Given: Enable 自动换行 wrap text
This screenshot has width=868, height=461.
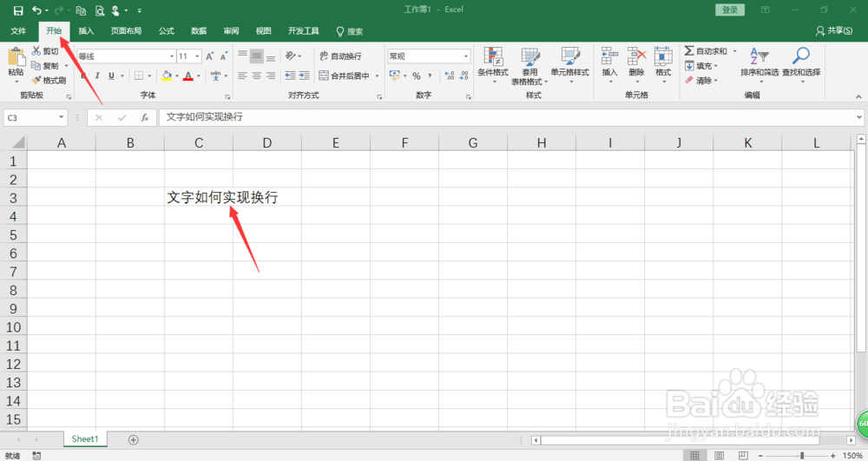Looking at the screenshot, I should tap(340, 56).
